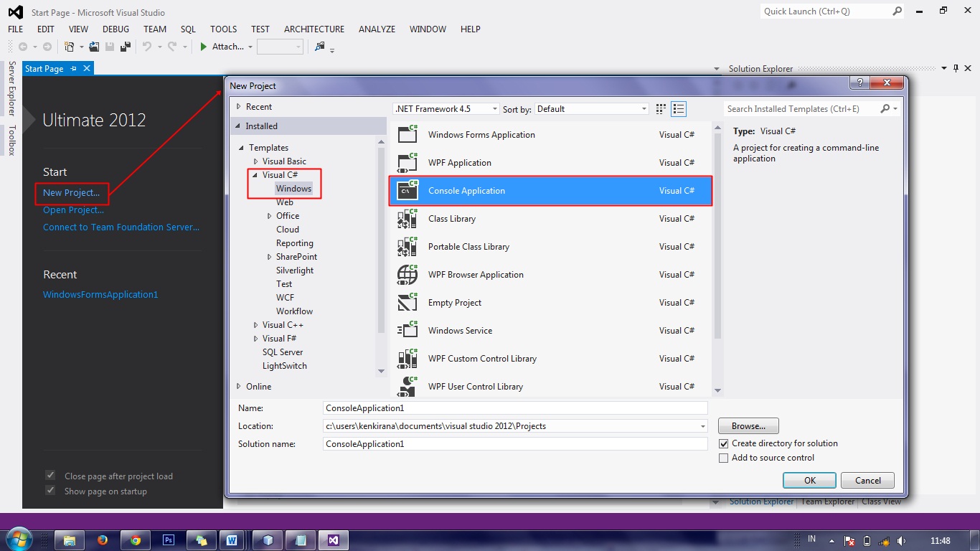This screenshot has height=551, width=980.
Task: Click the Open File toolbar icon
Action: click(95, 47)
